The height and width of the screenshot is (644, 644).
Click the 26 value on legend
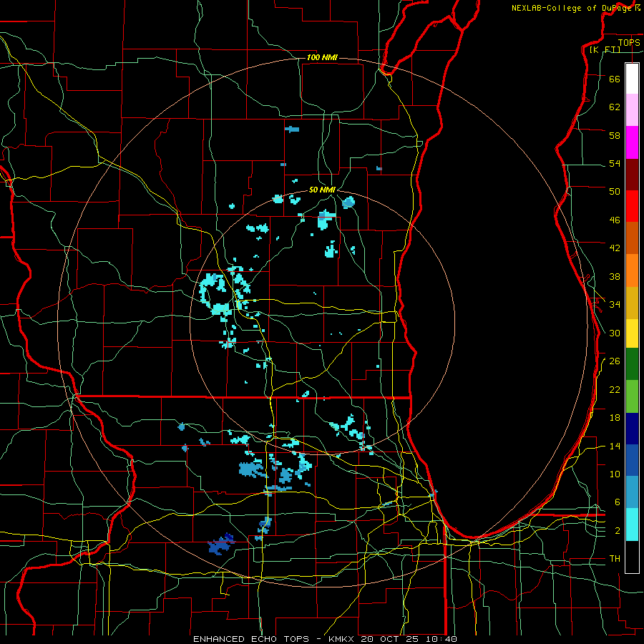click(x=615, y=361)
